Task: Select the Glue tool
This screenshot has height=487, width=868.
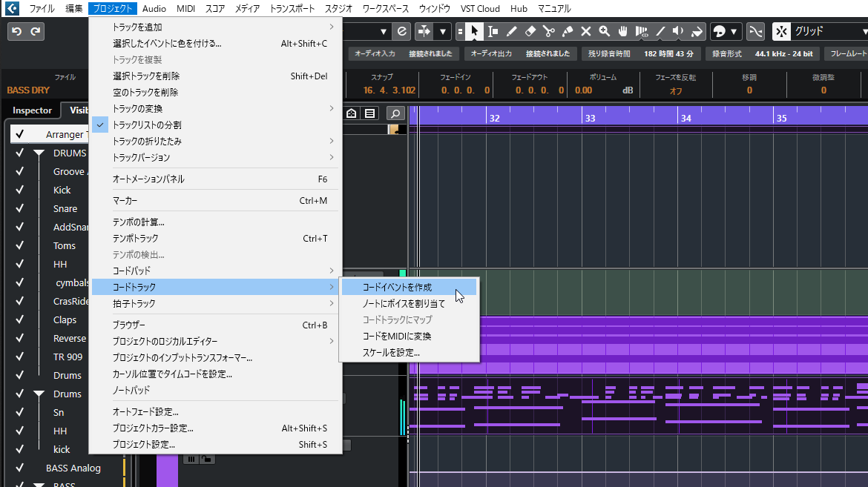Action: point(566,31)
